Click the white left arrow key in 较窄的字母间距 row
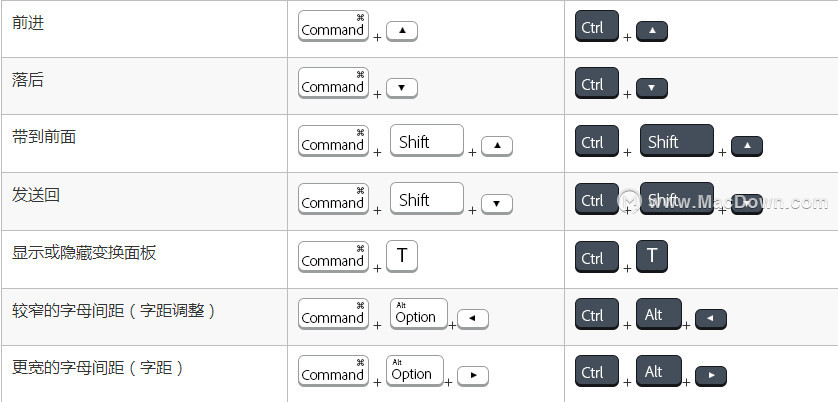This screenshot has height=402, width=838. [473, 319]
